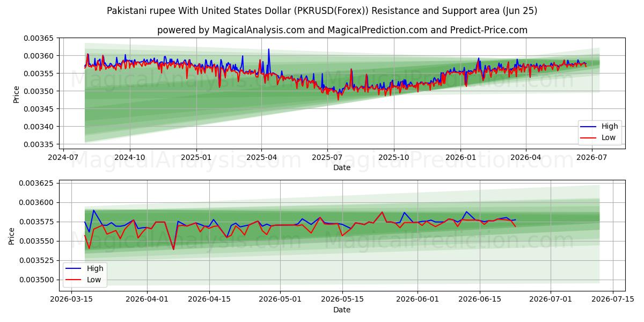644x322 pixels.
Task: Click the 0.00355 label on upper y-axis
Action: click(39, 74)
